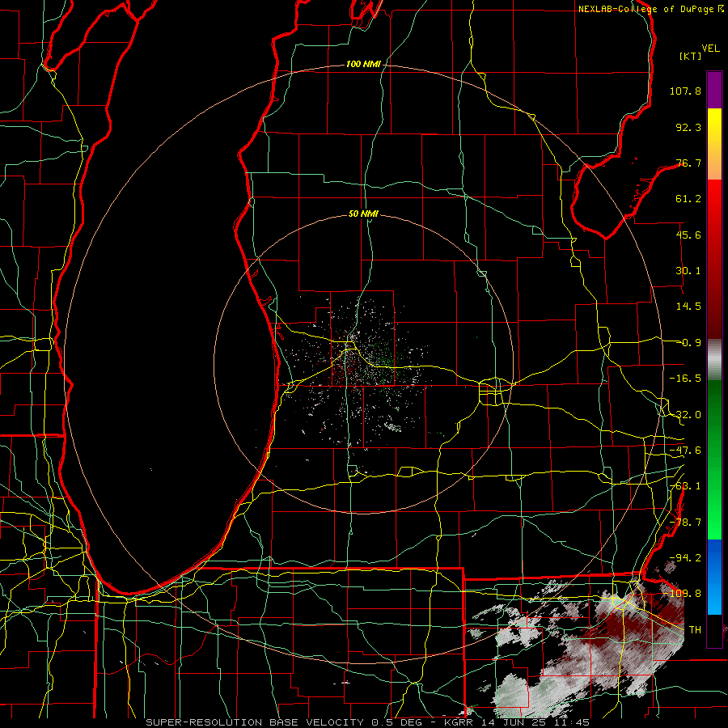Click the -109.8 velocity scale value
This screenshot has width=728, height=728.
click(x=683, y=594)
